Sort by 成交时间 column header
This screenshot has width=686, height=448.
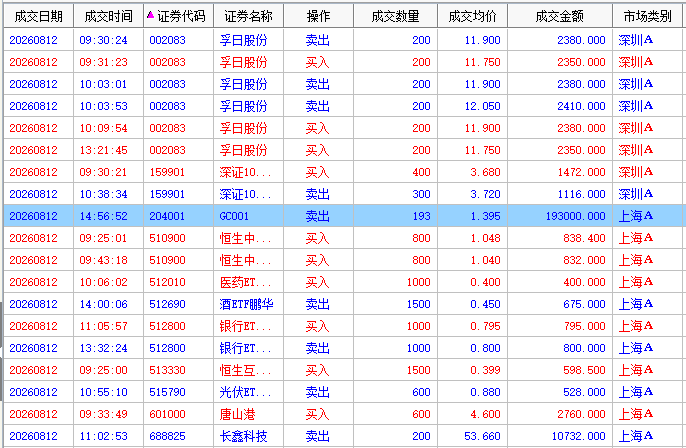(x=108, y=16)
